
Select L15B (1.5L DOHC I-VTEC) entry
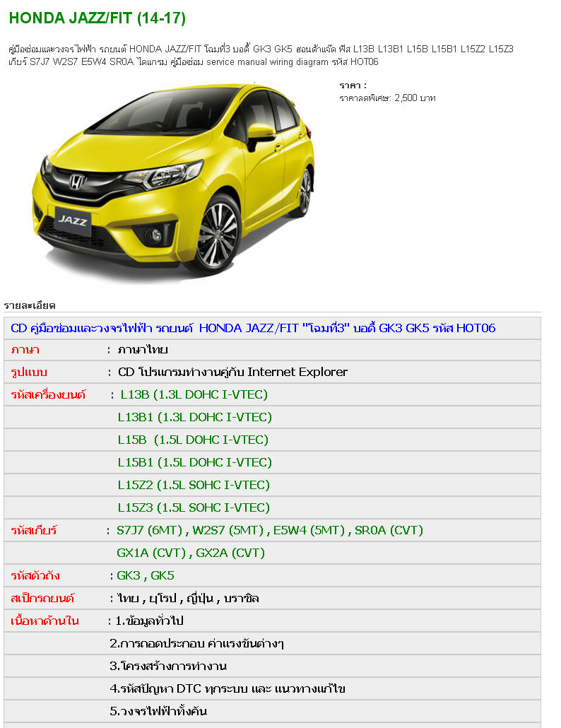click(193, 440)
